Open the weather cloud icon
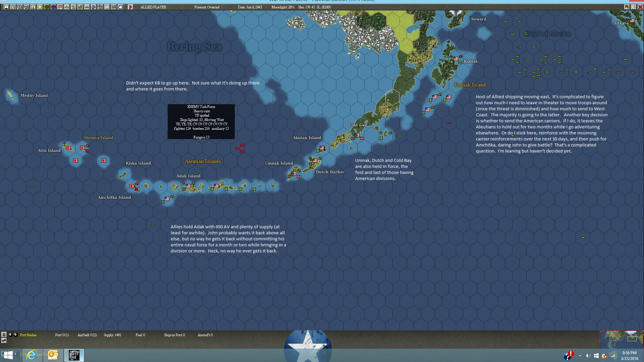Screen dimensions: 644x362 tap(120, 7)
